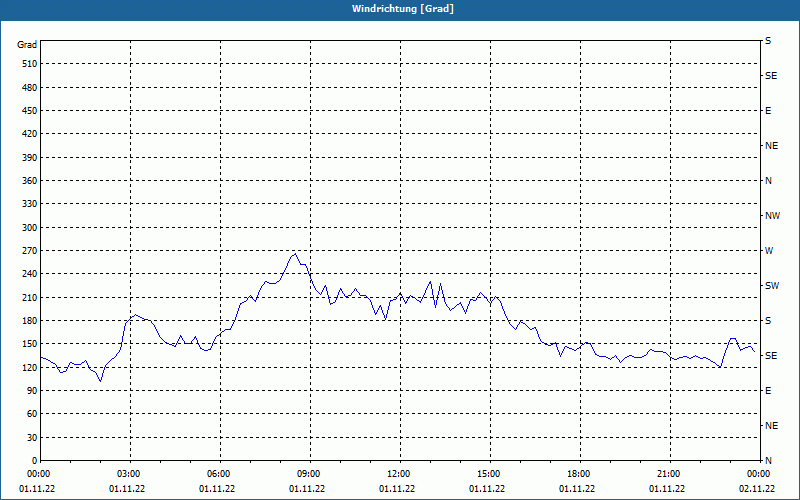The height and width of the screenshot is (500, 800).
Task: Select the 30 y-axis label
Action: 32,437
